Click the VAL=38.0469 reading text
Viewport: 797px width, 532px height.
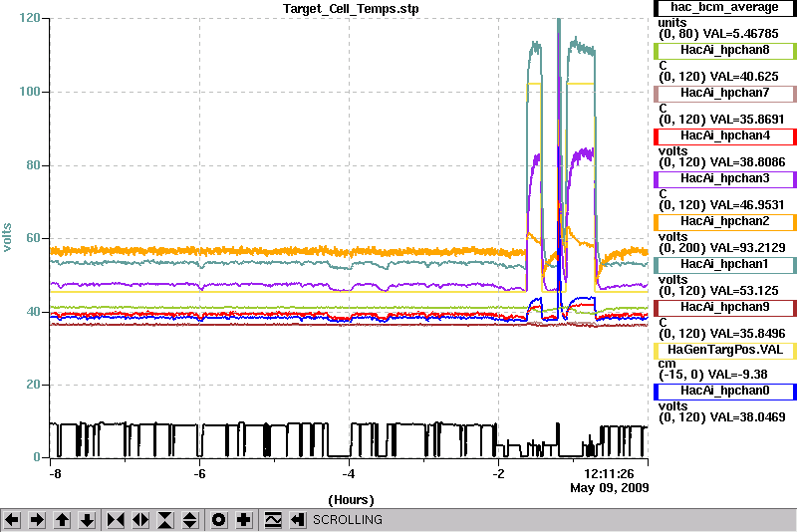click(748, 417)
